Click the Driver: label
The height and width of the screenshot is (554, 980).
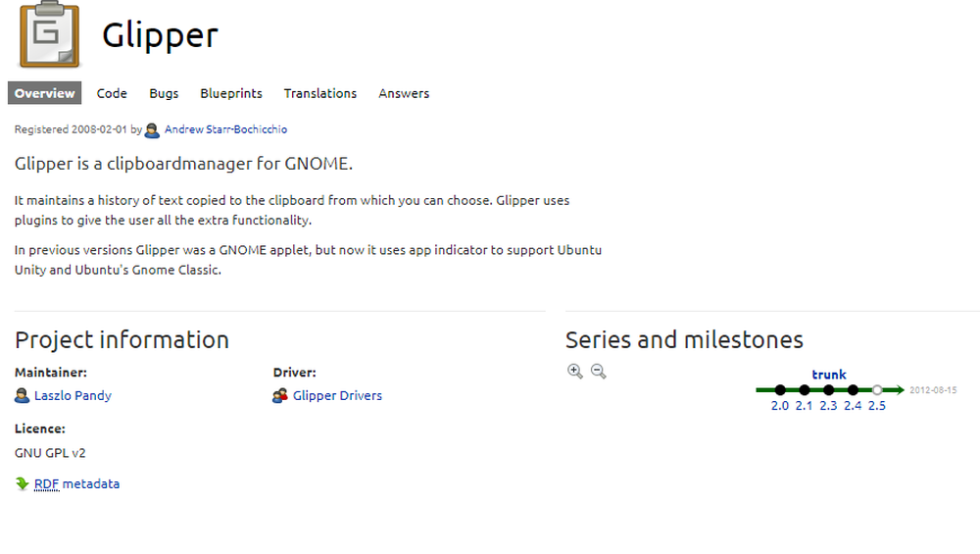[294, 373]
